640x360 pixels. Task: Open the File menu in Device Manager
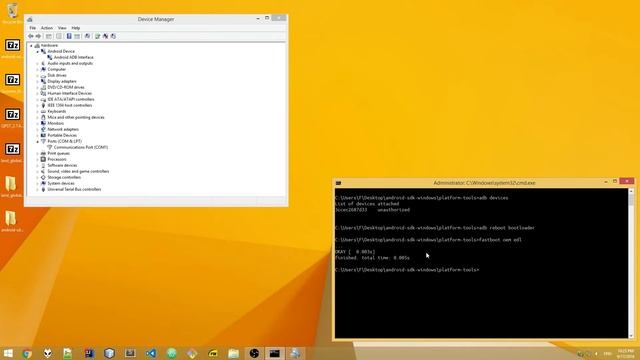[x=32, y=28]
